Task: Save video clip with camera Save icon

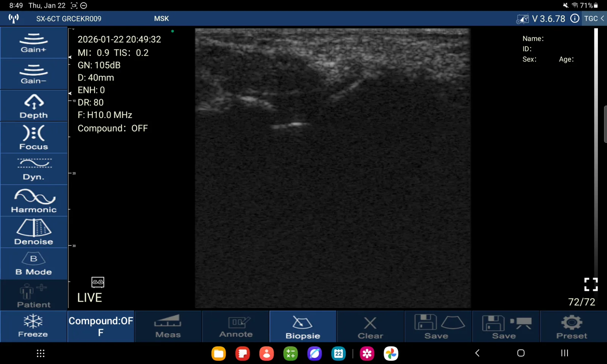Action: (x=505, y=326)
